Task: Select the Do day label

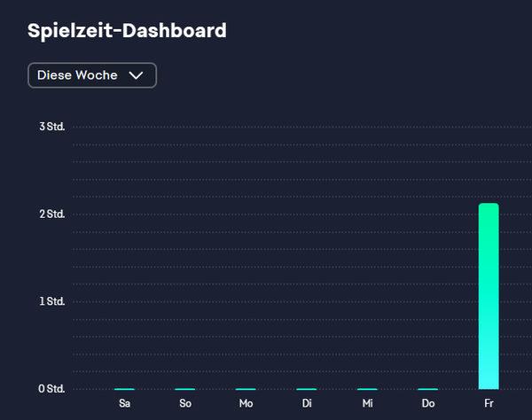Action: tap(428, 403)
